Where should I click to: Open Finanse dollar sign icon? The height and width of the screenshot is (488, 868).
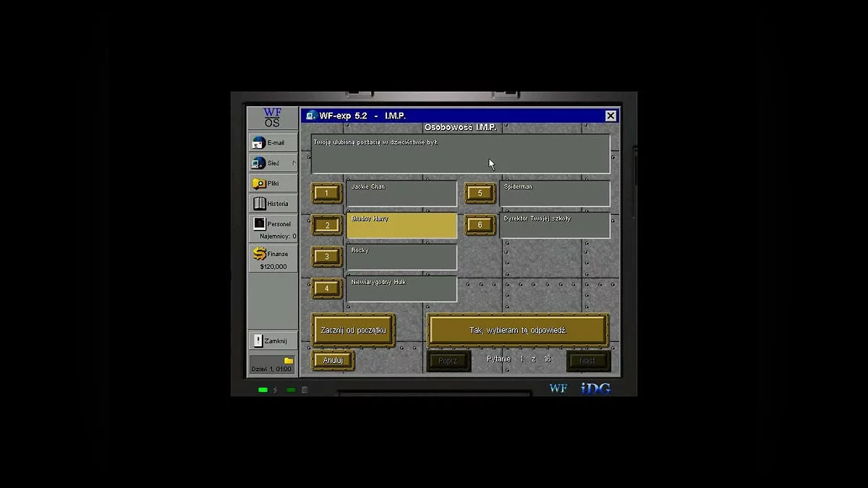[259, 254]
